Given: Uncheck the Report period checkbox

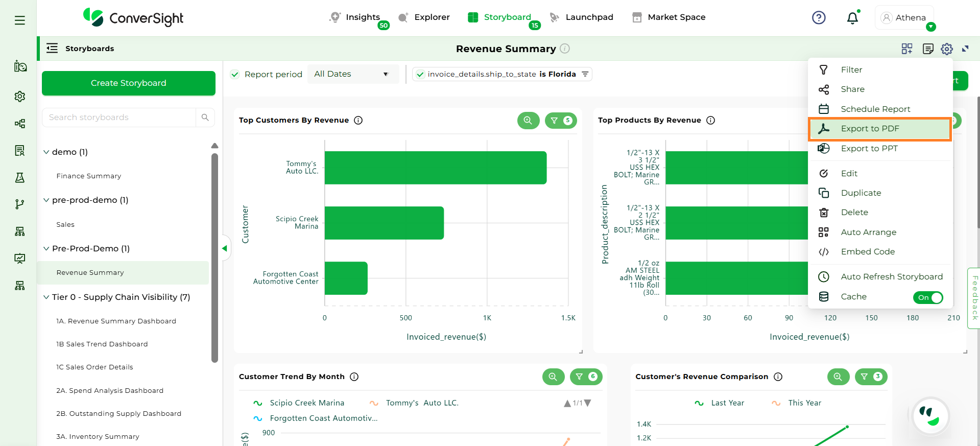Looking at the screenshot, I should [x=235, y=75].
